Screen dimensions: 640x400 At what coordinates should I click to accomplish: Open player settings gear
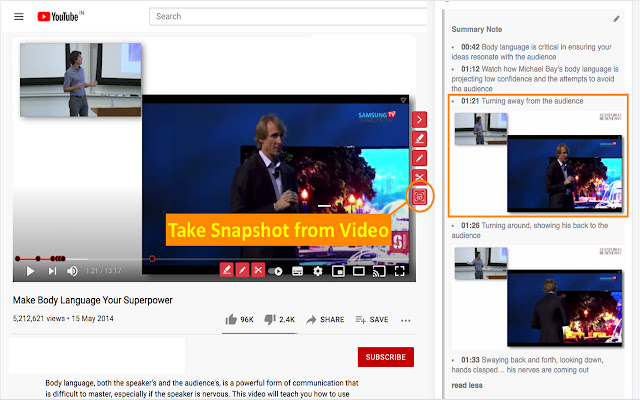tap(318, 271)
